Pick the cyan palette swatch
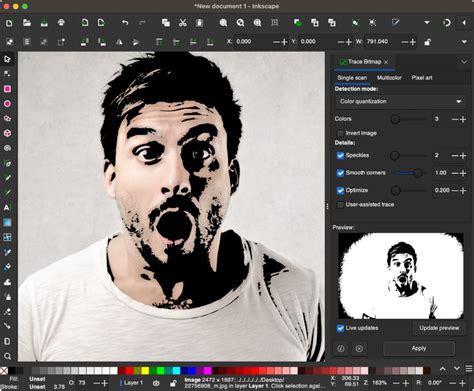474x391 pixels. [x=176, y=370]
